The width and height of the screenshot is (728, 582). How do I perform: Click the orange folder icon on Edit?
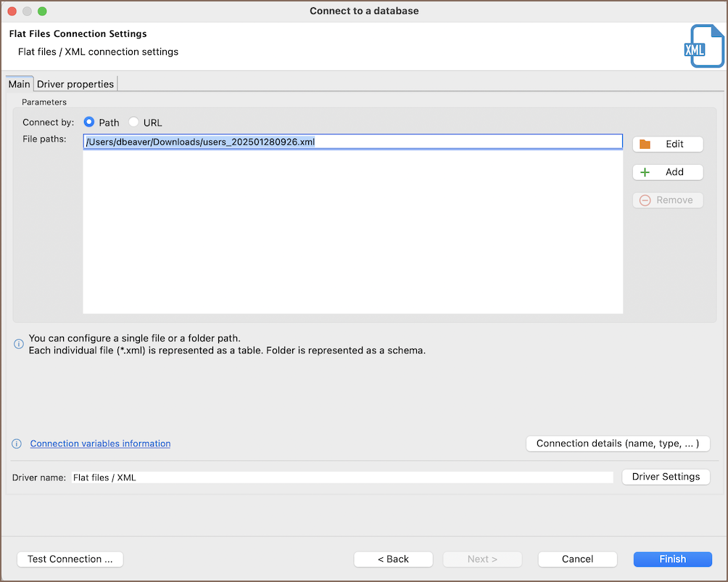tap(645, 144)
